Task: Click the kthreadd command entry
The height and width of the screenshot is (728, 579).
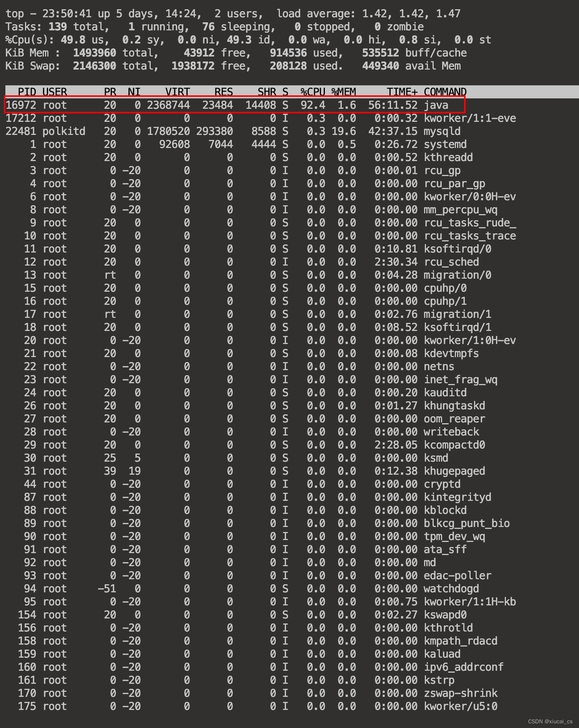Action: click(448, 157)
